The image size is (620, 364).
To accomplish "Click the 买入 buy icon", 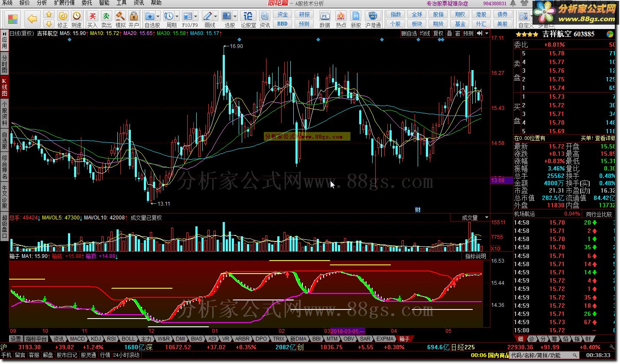I will pyautogui.click(x=92, y=16).
